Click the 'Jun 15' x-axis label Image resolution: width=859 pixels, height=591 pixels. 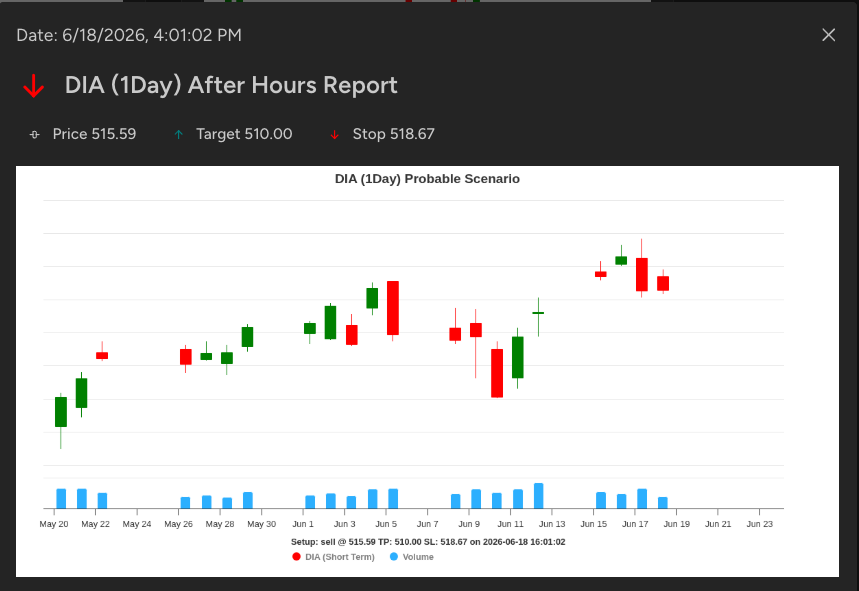point(594,524)
